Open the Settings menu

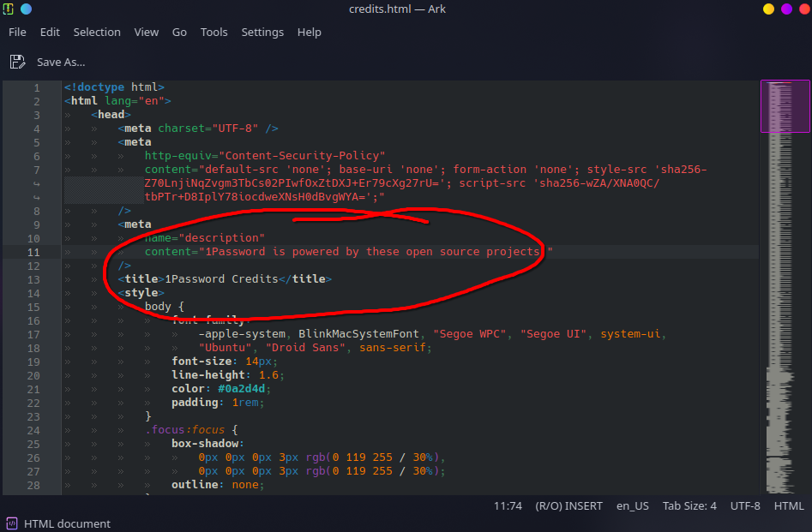click(x=262, y=32)
